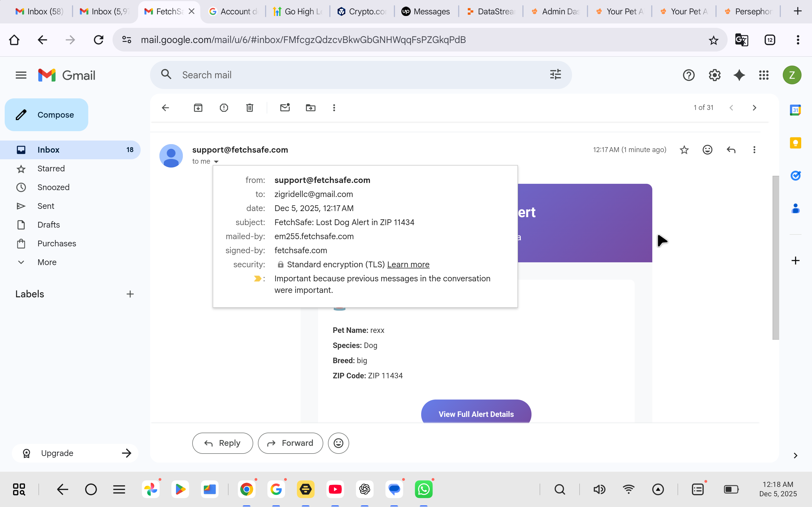This screenshot has width=812, height=507.
Task: Mark email as unread icon
Action: point(285,108)
